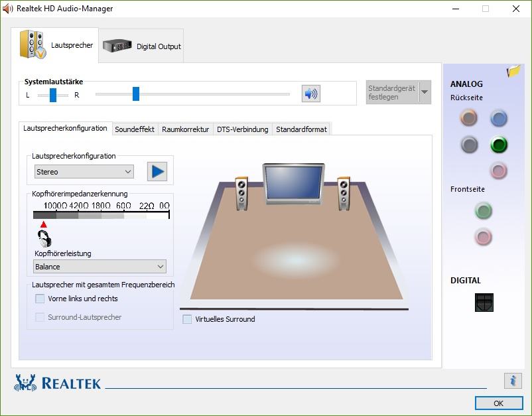The width and height of the screenshot is (532, 416).
Task: Open connector settings folder icon
Action: point(513,71)
